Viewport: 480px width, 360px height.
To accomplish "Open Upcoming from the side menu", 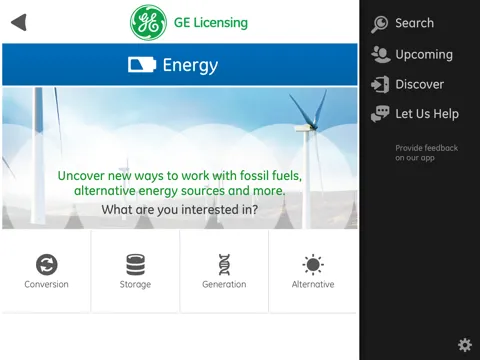I will point(424,55).
